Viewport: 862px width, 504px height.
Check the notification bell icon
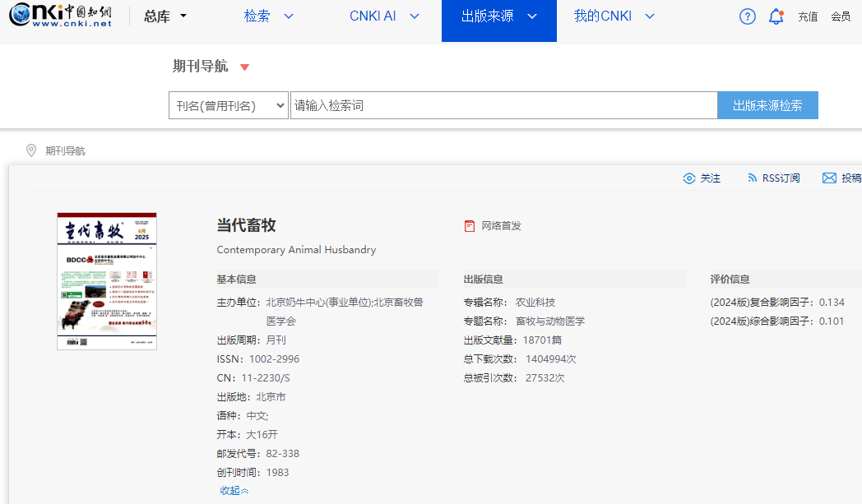click(776, 16)
